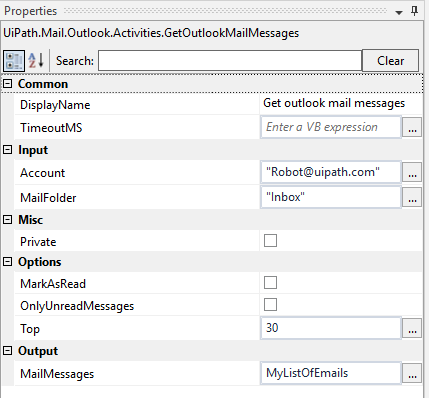Screen dimensions: 429x398
Task: Collapse the Options section
Action: pyautogui.click(x=8, y=262)
